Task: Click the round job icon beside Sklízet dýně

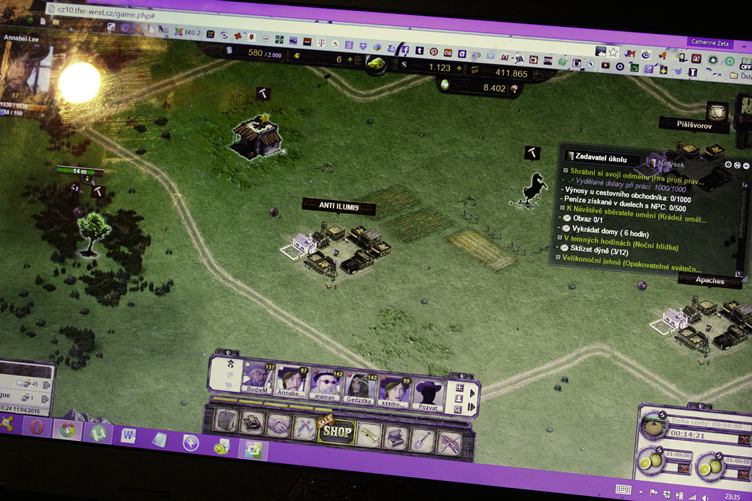Action: click(564, 248)
